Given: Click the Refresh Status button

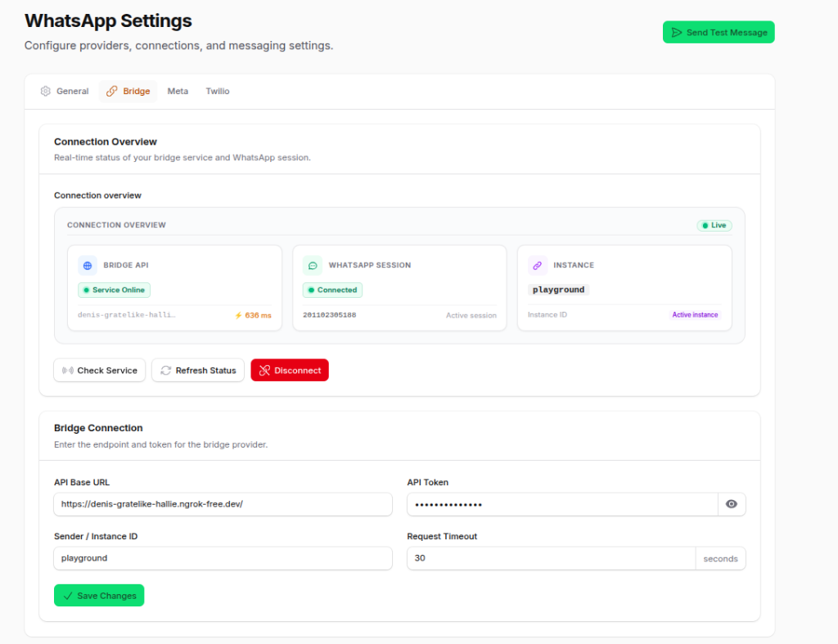Looking at the screenshot, I should pyautogui.click(x=198, y=371).
